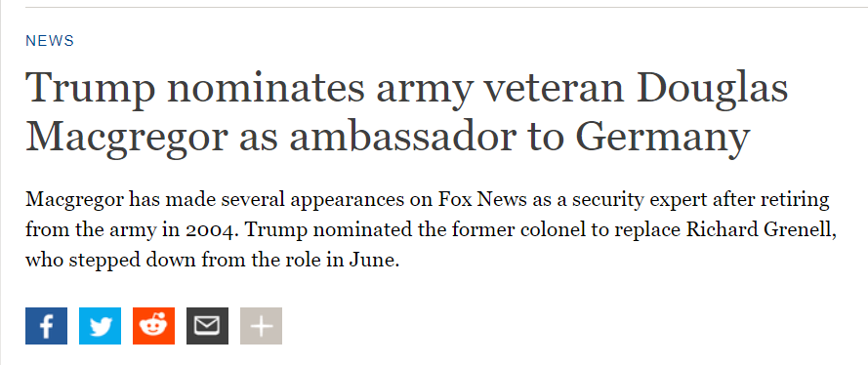
Task: Click the word Douglas in the headline
Action: 713,90
